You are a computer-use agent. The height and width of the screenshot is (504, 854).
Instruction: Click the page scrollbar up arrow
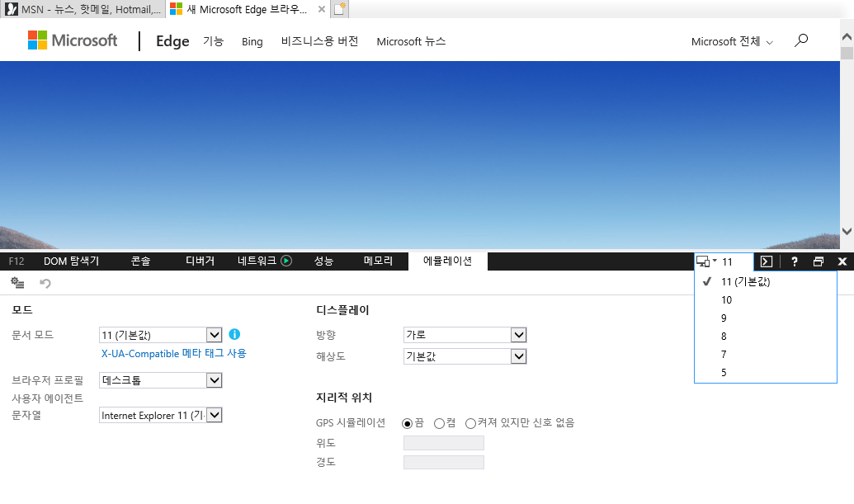click(x=847, y=37)
